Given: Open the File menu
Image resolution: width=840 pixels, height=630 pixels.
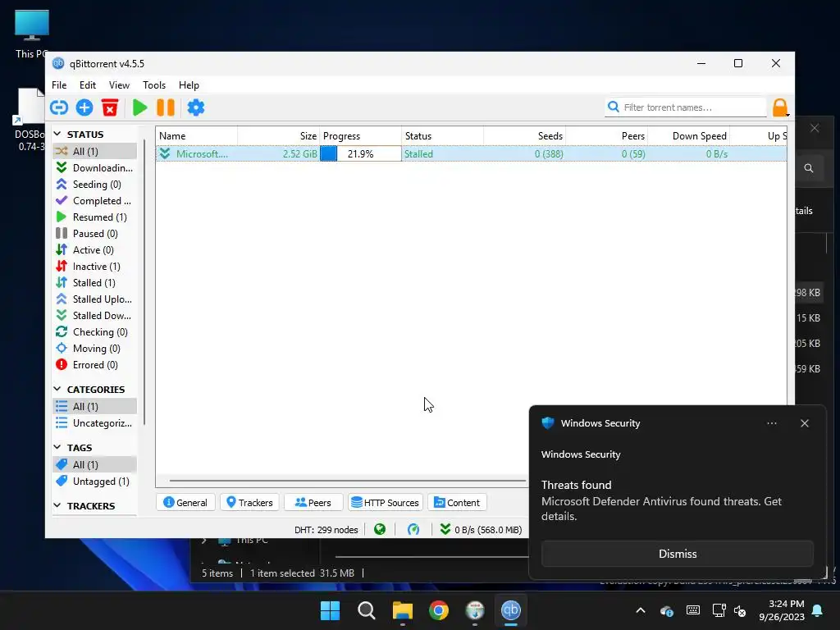Looking at the screenshot, I should [59, 85].
